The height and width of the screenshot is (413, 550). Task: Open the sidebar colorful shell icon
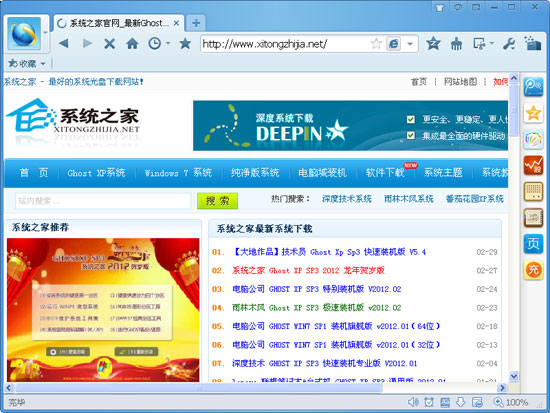(533, 139)
